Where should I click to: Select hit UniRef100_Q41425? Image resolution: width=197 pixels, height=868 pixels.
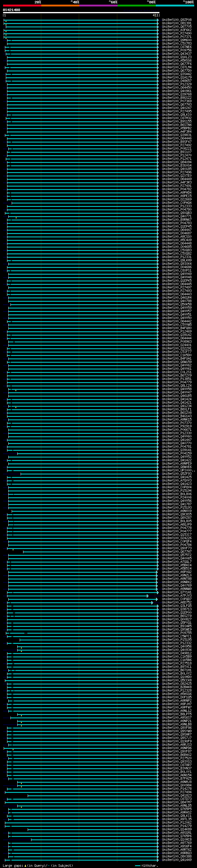click(x=176, y=477)
